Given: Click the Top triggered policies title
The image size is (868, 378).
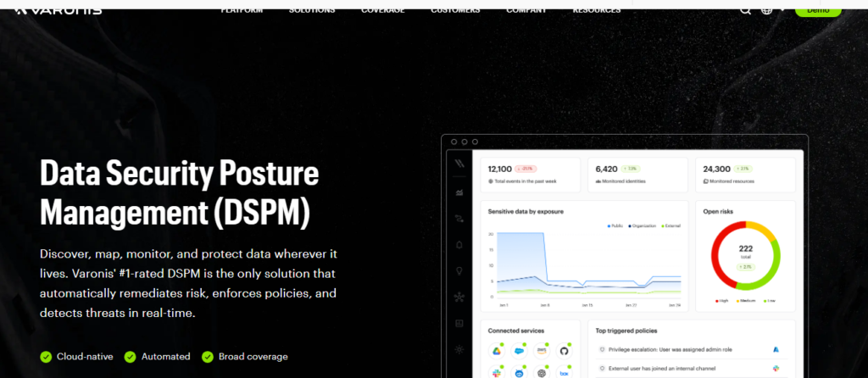Looking at the screenshot, I should (x=626, y=331).
